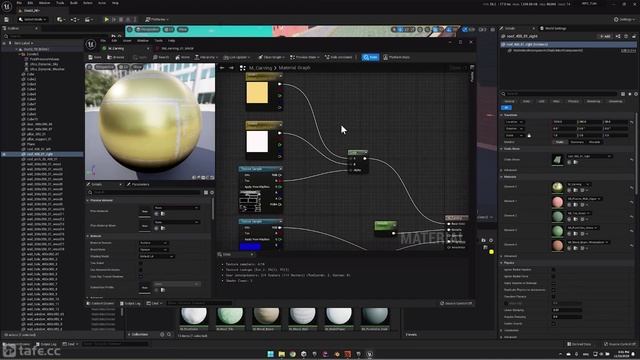The width and height of the screenshot is (640, 360).
Task: Click the Home icon in Material Editor toolbar
Action: [x=182, y=57]
